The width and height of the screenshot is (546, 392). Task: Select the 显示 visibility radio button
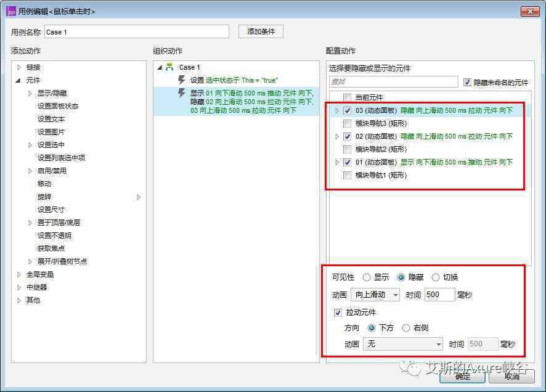[366, 277]
